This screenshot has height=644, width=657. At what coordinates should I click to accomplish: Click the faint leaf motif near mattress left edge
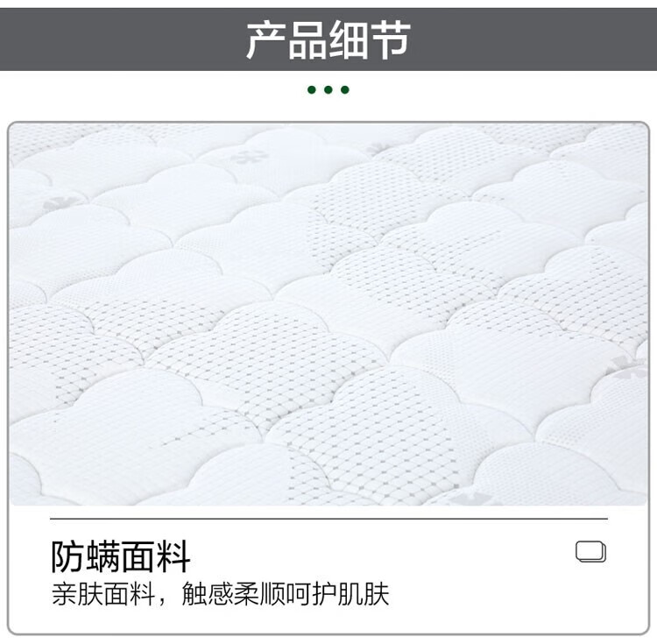pyautogui.click(x=60, y=204)
